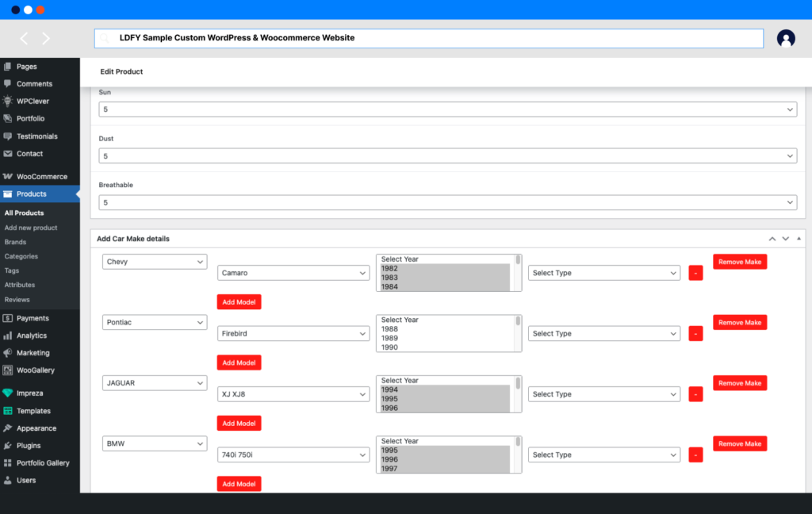Select year 1989 in Firebird list
The height and width of the screenshot is (514, 812).
(x=446, y=339)
